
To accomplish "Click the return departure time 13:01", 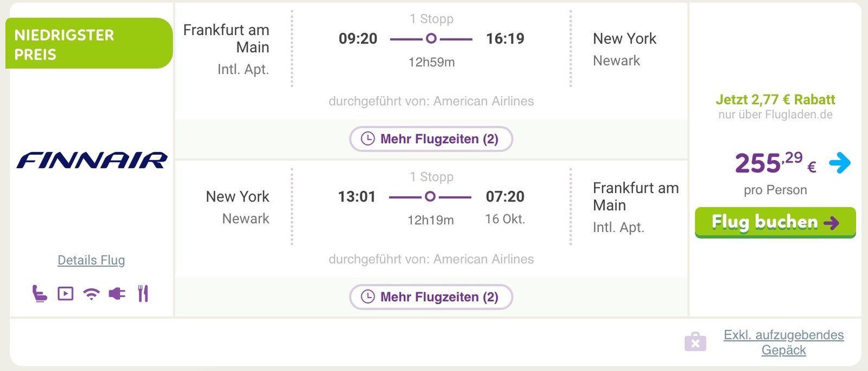I will click(357, 197).
